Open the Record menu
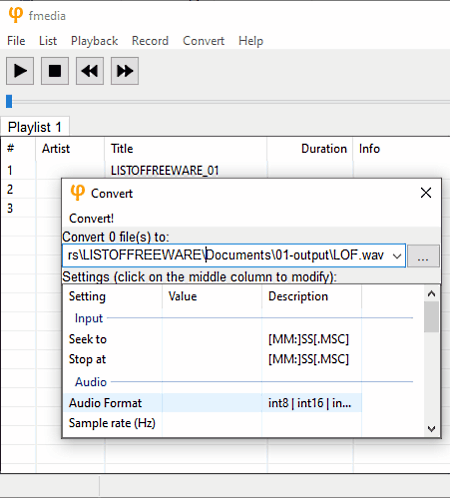This screenshot has height=498, width=450. click(x=150, y=41)
